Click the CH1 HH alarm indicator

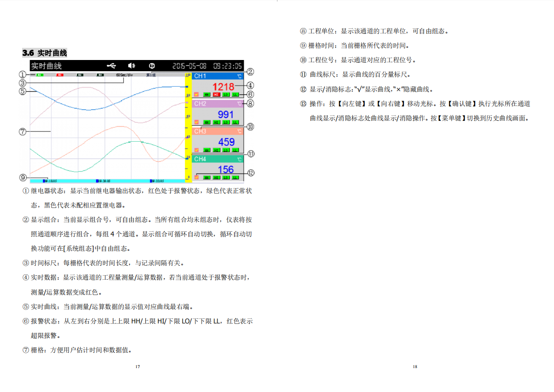coord(207,95)
